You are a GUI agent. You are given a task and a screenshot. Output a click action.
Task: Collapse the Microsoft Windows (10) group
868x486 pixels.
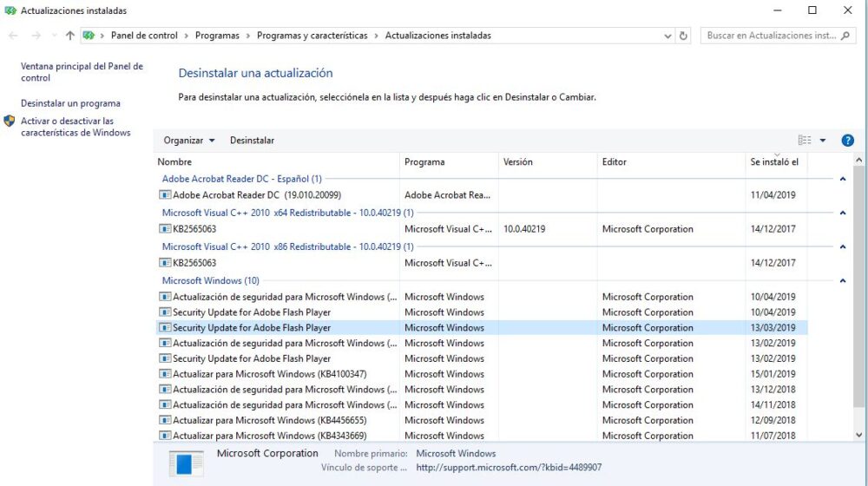(x=843, y=281)
